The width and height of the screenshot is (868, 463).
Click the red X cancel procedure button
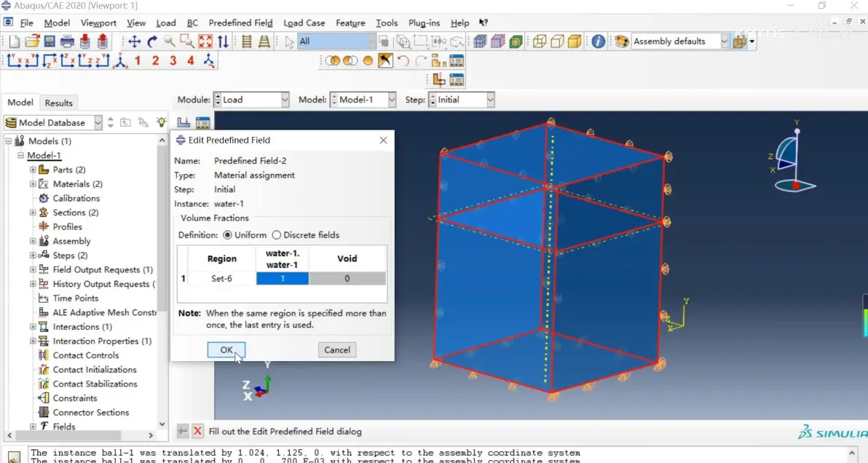(x=197, y=432)
